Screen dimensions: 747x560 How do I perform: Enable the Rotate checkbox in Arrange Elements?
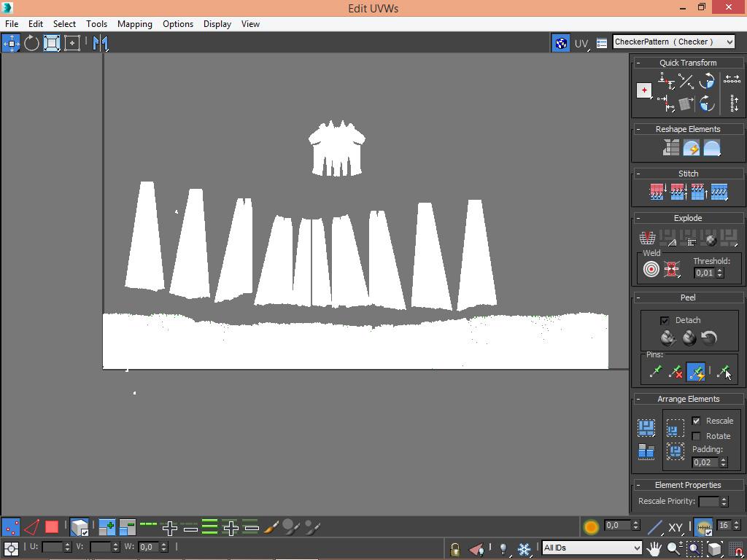(x=696, y=436)
